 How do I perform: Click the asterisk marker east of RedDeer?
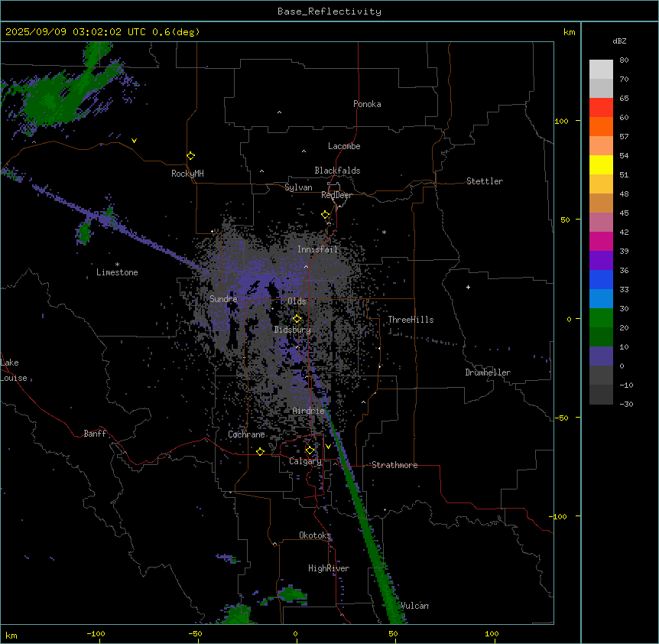384,232
